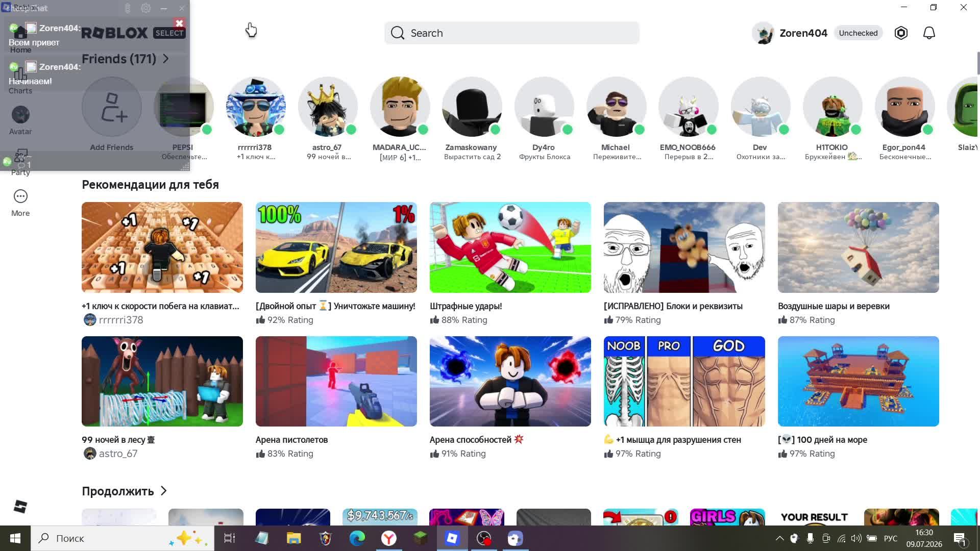
Task: Open friend Dev avatar
Action: [x=761, y=107]
